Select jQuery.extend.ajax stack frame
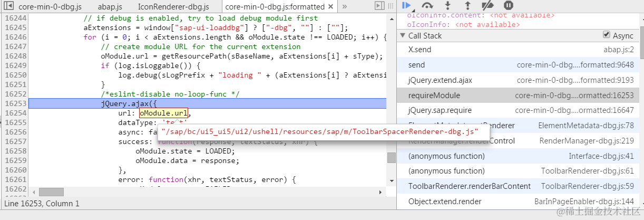 pyautogui.click(x=518, y=80)
